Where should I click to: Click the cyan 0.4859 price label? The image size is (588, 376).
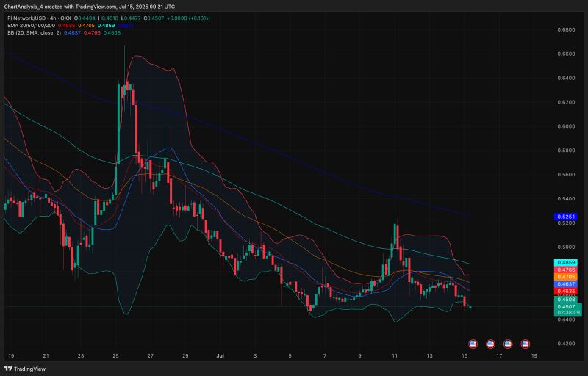tap(565, 263)
